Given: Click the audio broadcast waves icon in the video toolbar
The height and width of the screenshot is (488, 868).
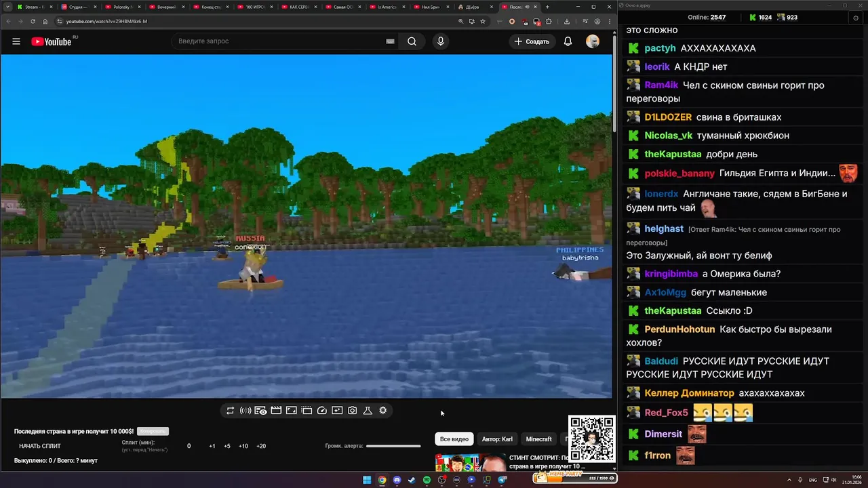Looking at the screenshot, I should pyautogui.click(x=245, y=411).
